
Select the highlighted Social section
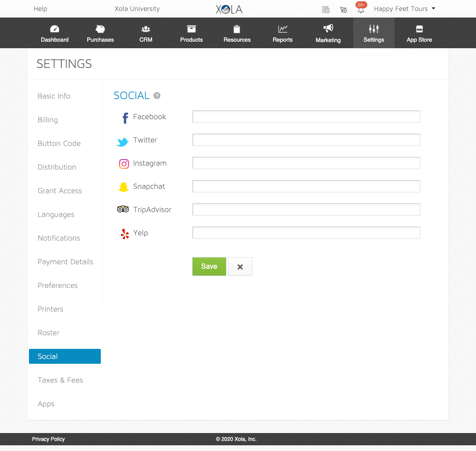coord(65,356)
